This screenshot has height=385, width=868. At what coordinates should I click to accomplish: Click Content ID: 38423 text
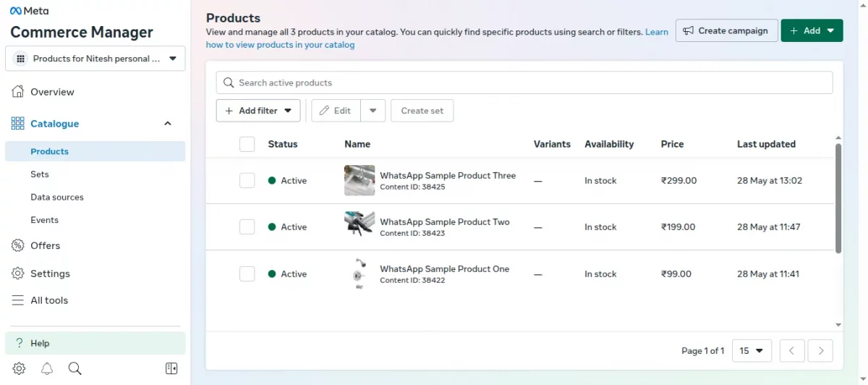pos(412,233)
